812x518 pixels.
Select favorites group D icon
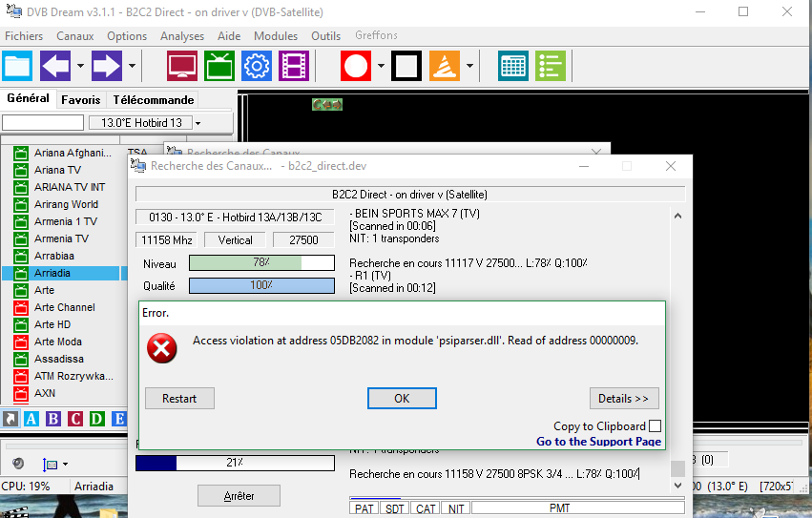96,419
